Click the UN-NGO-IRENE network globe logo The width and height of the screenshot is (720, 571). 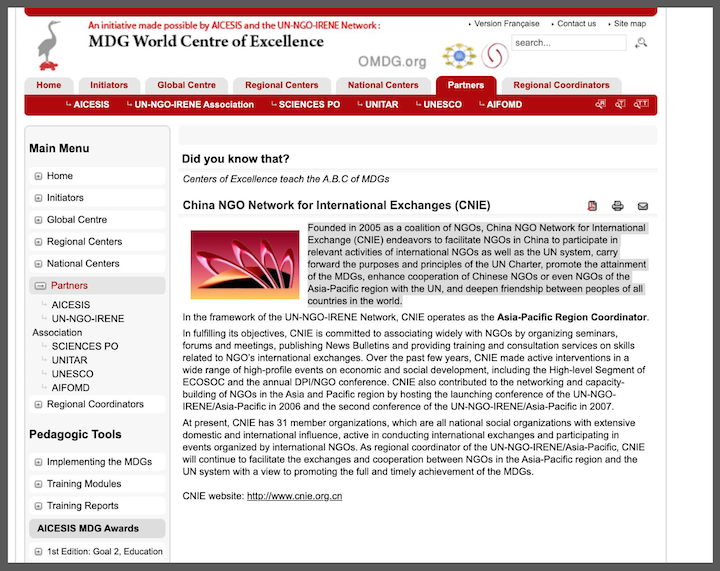click(459, 55)
